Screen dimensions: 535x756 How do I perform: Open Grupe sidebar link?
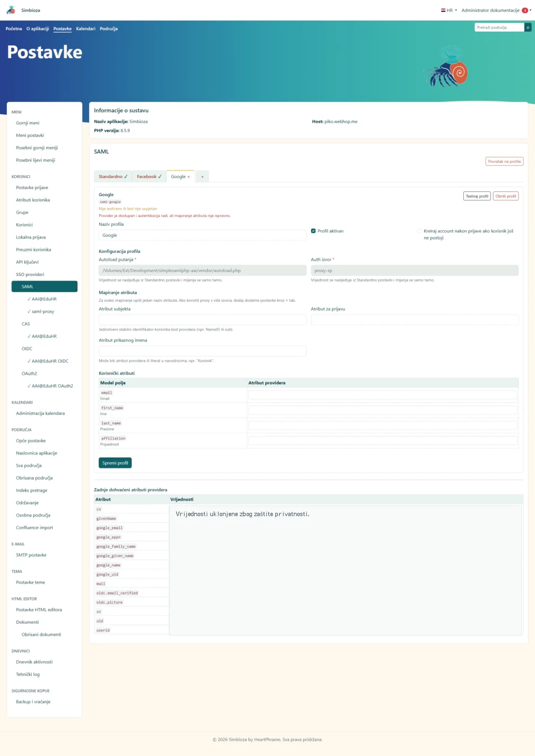(x=22, y=213)
